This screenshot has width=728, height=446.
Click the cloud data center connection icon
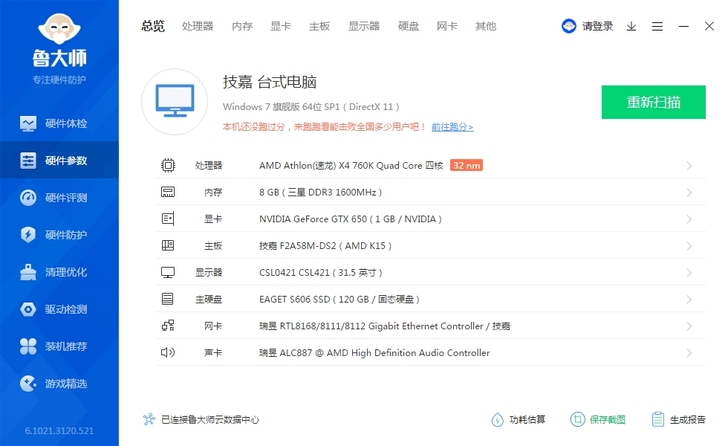point(149,420)
